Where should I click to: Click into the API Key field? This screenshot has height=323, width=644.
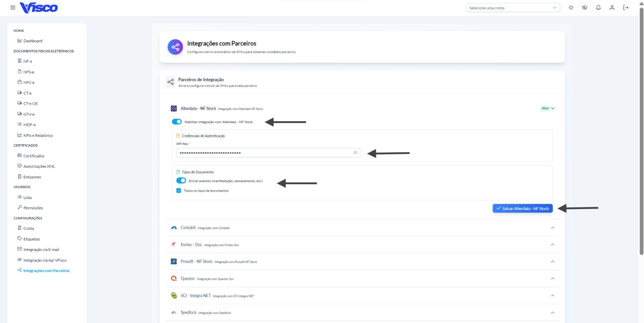point(268,153)
